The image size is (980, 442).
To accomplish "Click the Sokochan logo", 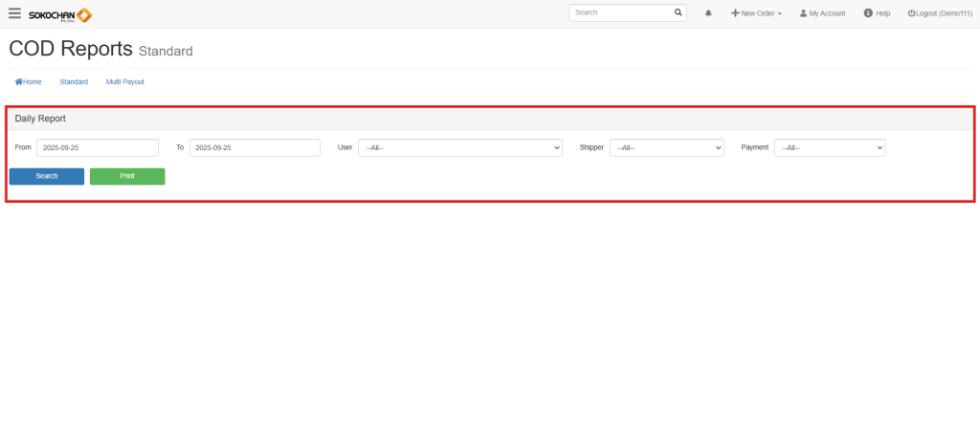I will [60, 14].
